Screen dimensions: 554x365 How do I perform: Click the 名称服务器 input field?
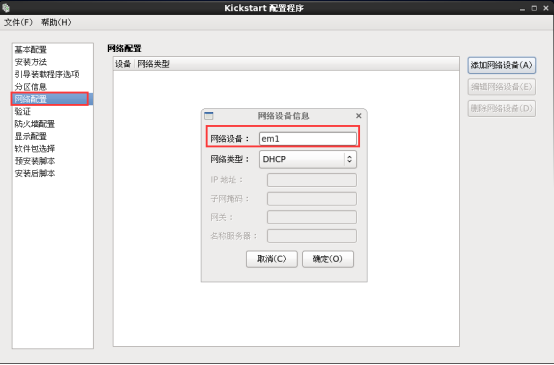312,236
